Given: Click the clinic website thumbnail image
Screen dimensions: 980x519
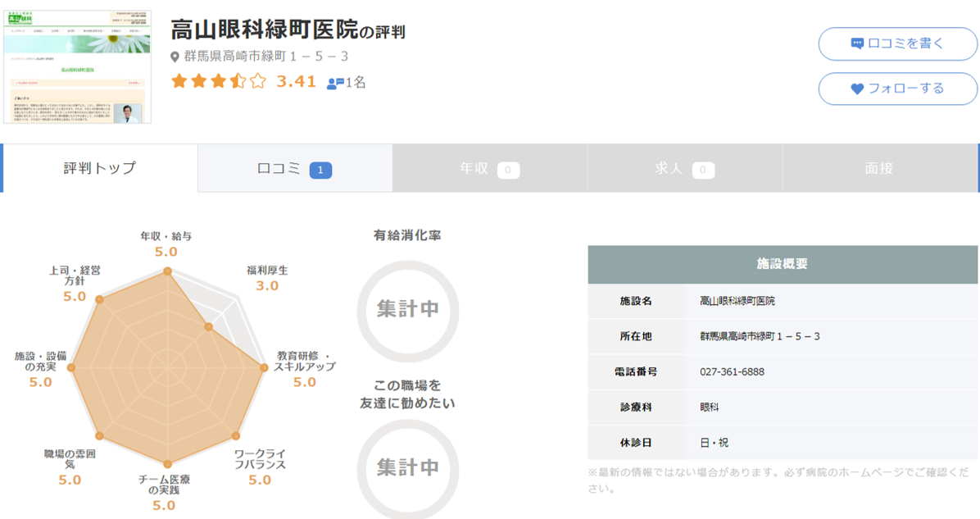Looking at the screenshot, I should tap(77, 66).
